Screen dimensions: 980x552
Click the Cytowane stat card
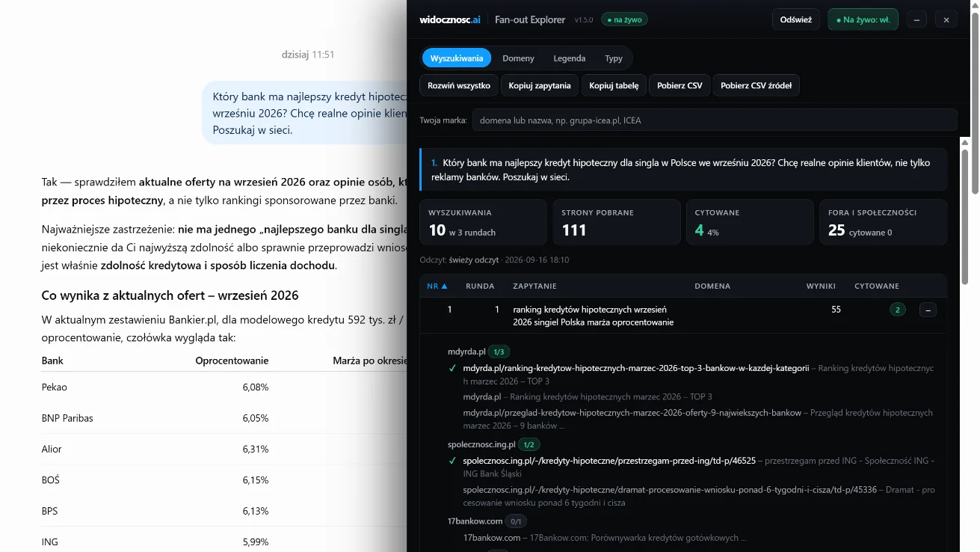click(x=750, y=222)
